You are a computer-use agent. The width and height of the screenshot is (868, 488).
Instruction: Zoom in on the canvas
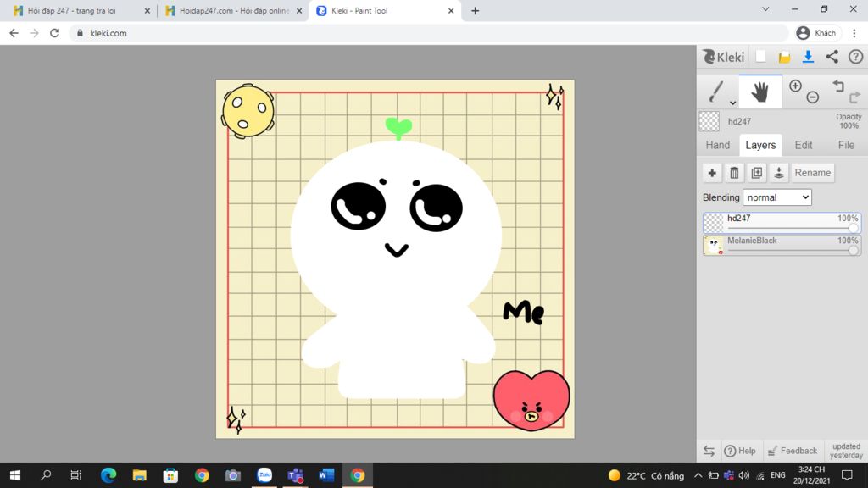795,86
